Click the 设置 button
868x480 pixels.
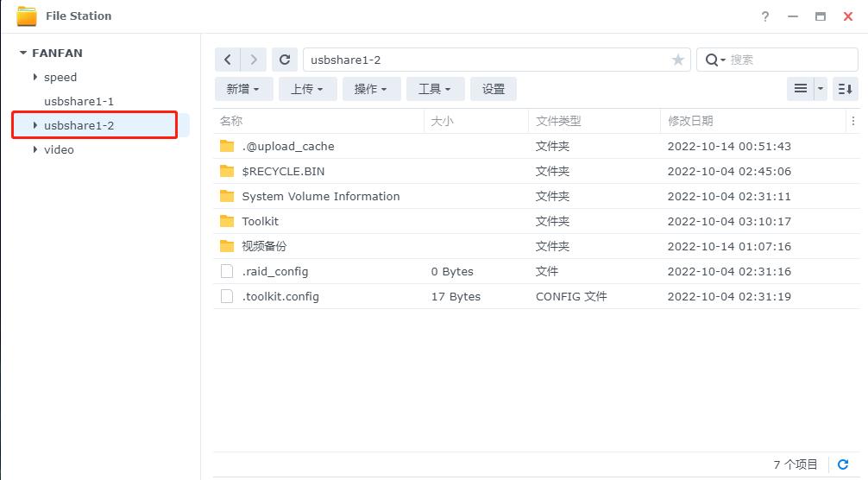494,89
